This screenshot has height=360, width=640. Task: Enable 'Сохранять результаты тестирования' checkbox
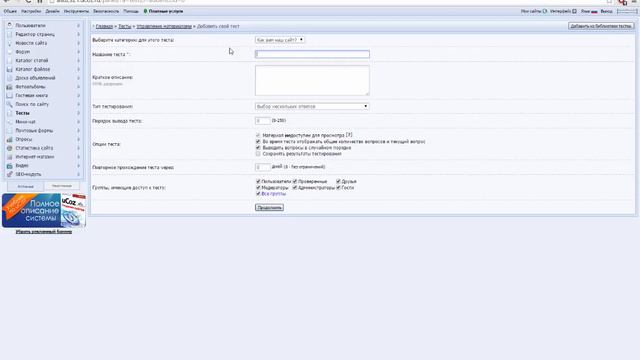(258, 154)
